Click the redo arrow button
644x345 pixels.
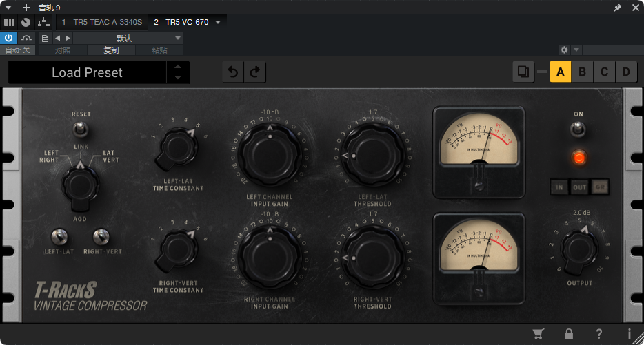pos(255,72)
